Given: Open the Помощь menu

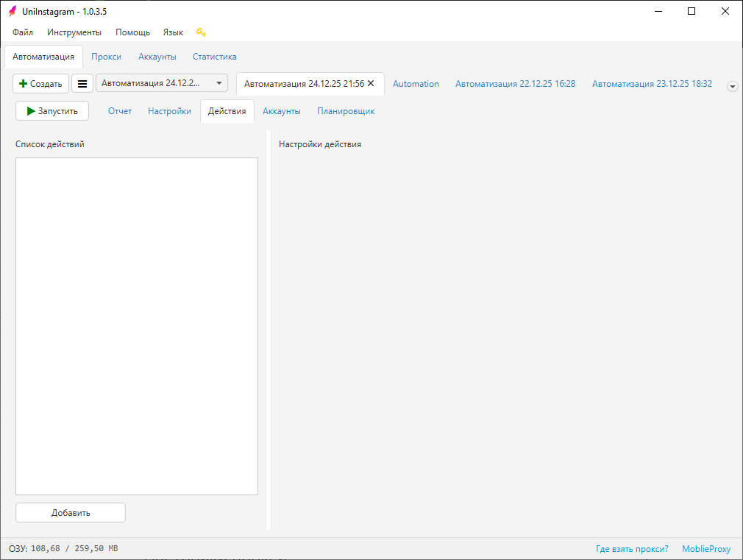Looking at the screenshot, I should point(132,32).
